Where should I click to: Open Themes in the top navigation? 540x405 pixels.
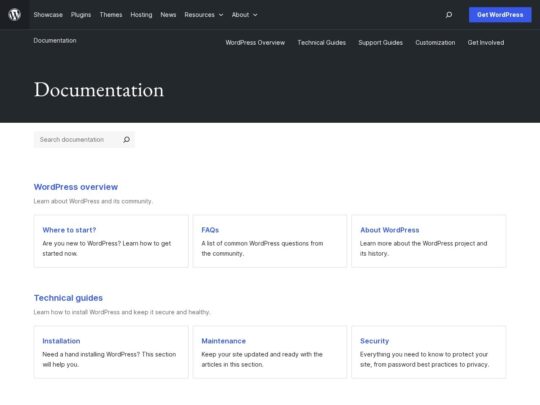click(111, 15)
